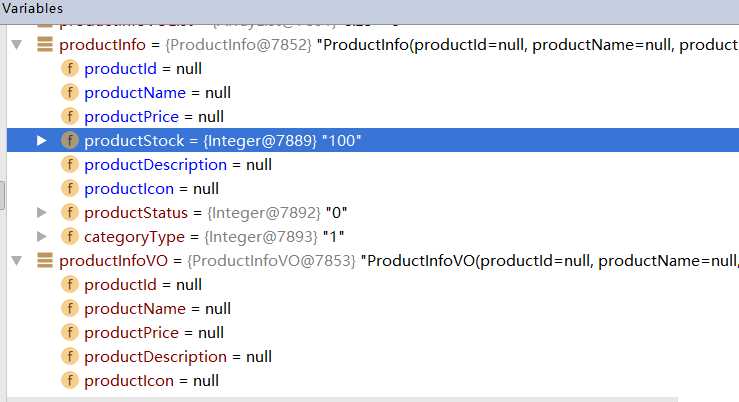Image resolution: width=739 pixels, height=402 pixels.
Task: Click the field icon beside productInfo productPrice
Action: point(70,116)
